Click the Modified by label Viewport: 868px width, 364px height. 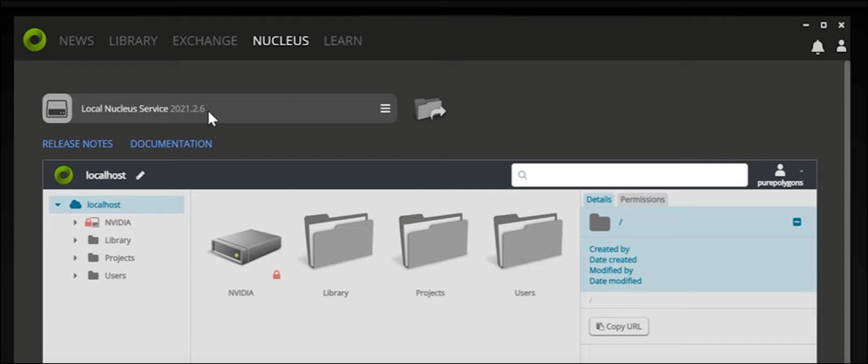pyautogui.click(x=610, y=271)
